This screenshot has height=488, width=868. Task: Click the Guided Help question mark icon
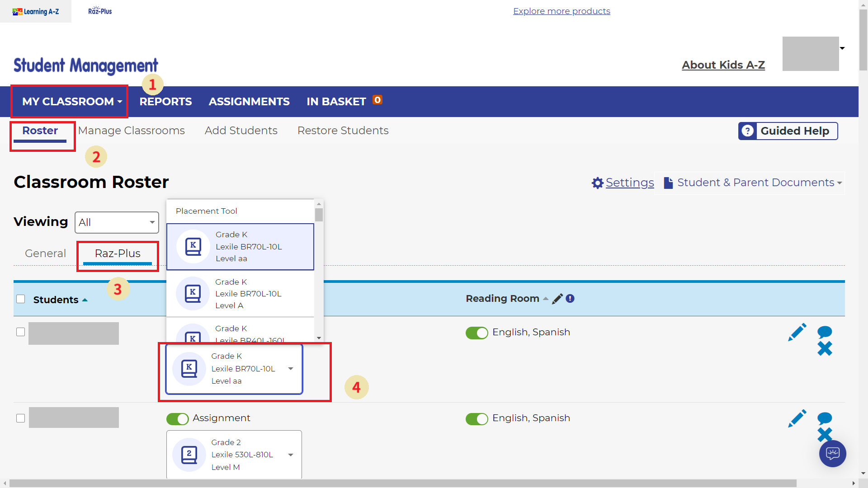click(748, 131)
